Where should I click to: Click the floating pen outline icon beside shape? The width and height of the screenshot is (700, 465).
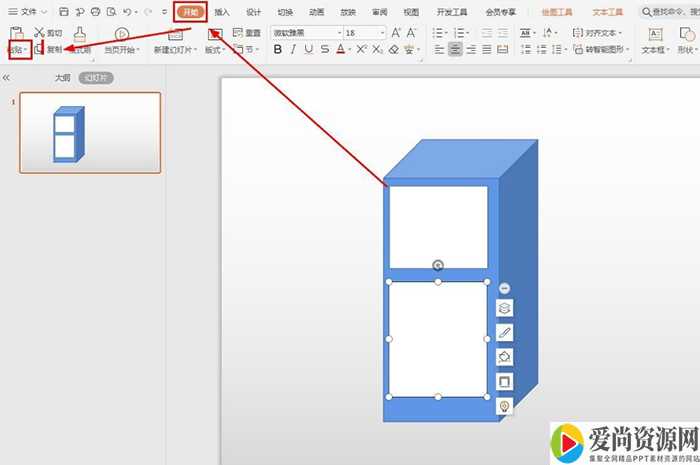click(505, 333)
